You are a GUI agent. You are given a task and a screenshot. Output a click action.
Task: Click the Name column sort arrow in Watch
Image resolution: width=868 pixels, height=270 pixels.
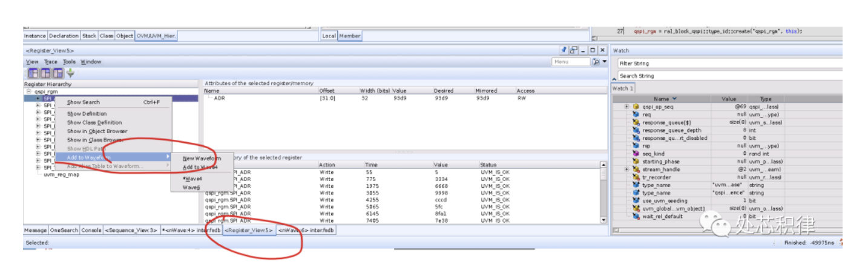click(675, 99)
